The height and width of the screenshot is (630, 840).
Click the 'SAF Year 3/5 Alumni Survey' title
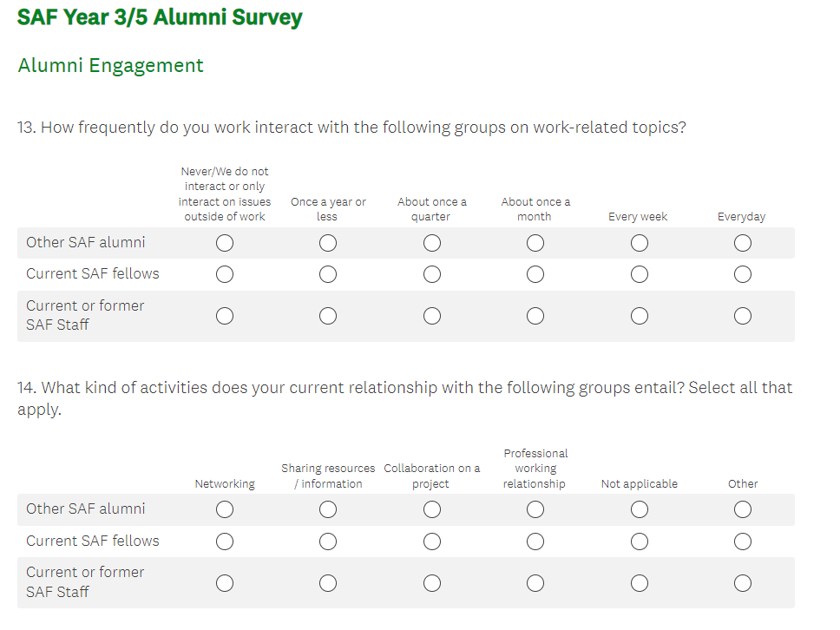pyautogui.click(x=160, y=17)
